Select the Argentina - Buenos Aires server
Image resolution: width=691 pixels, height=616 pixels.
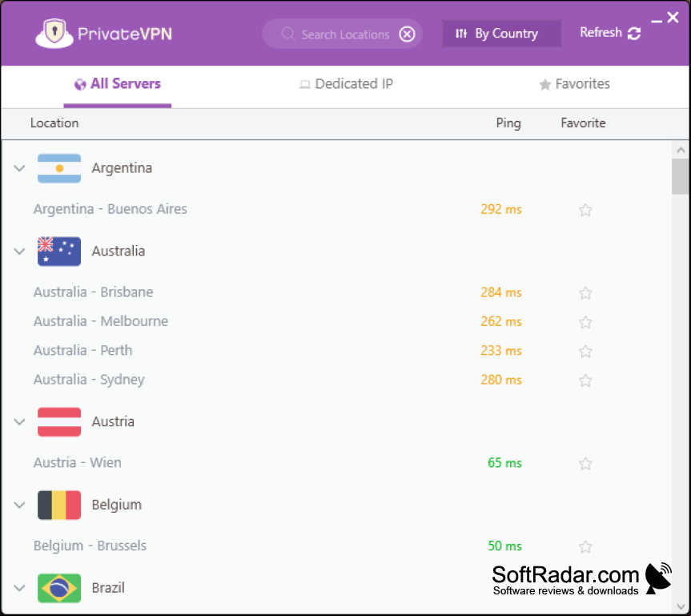click(110, 209)
